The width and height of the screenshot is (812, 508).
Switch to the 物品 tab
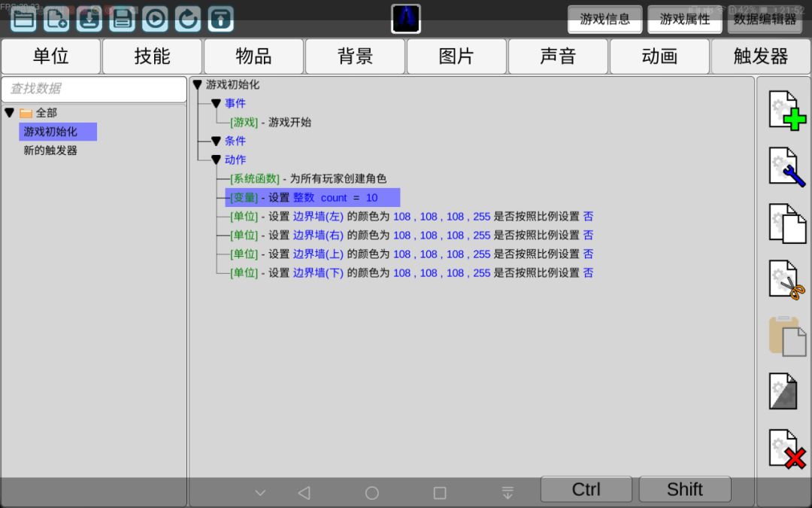coord(254,56)
